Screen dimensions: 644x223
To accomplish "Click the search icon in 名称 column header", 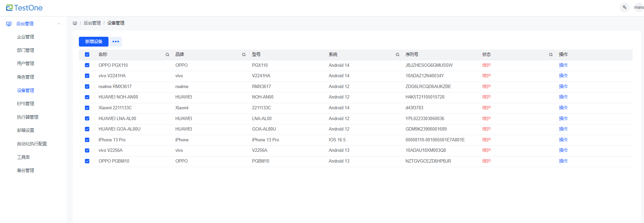I will click(x=167, y=55).
